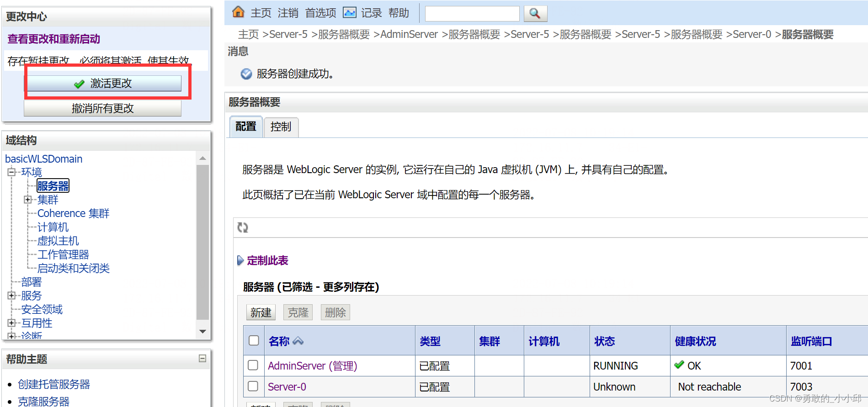The height and width of the screenshot is (407, 868).
Task: Click the 查看更改和重新启动 link
Action: [53, 39]
